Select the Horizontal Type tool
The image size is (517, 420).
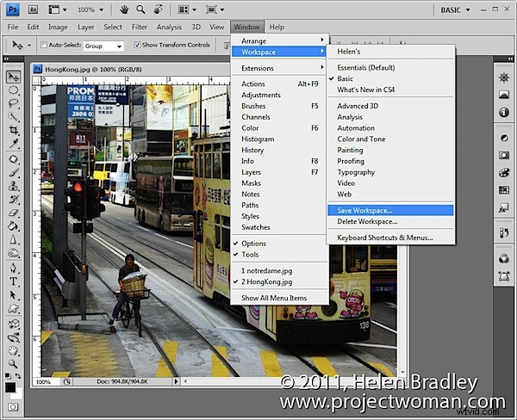(13, 281)
